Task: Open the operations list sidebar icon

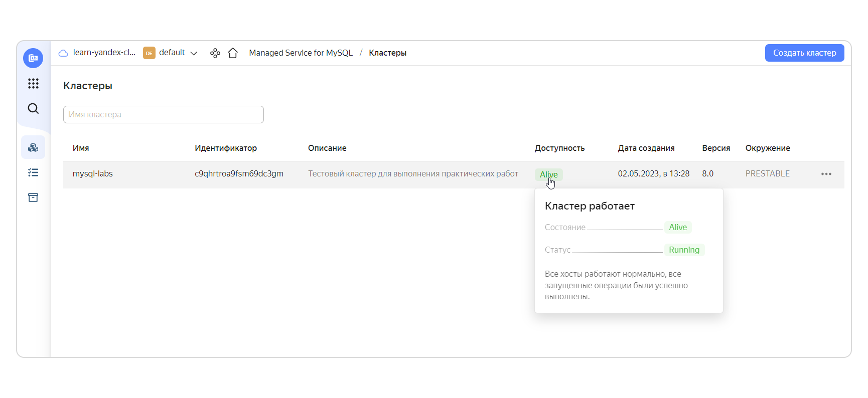Action: pyautogui.click(x=33, y=172)
